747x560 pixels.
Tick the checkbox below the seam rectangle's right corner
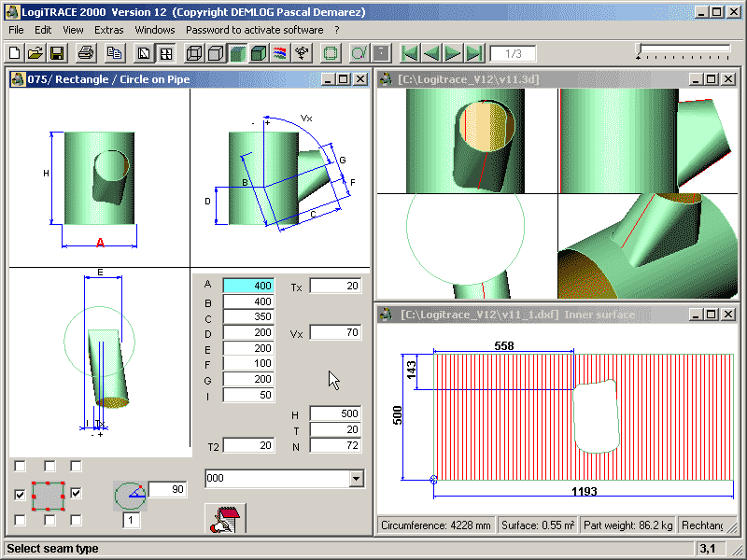pos(76,520)
